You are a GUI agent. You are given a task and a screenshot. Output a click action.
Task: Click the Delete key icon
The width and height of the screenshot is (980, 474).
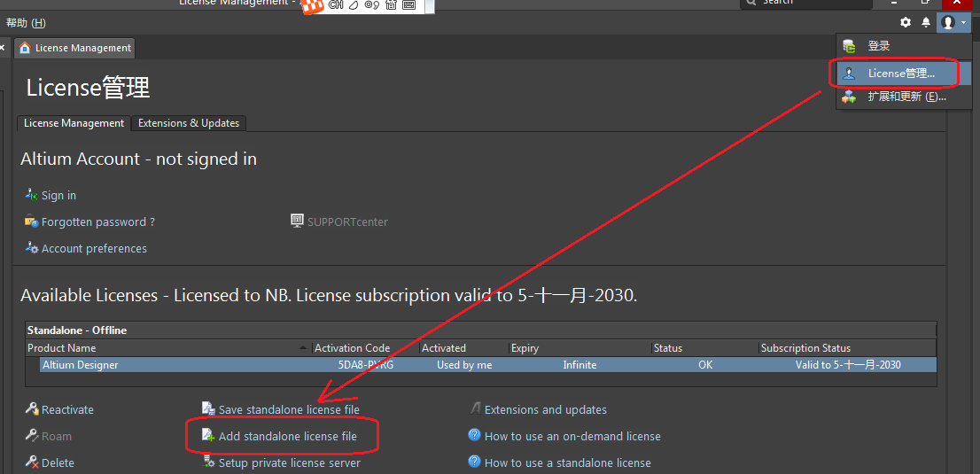[32, 462]
